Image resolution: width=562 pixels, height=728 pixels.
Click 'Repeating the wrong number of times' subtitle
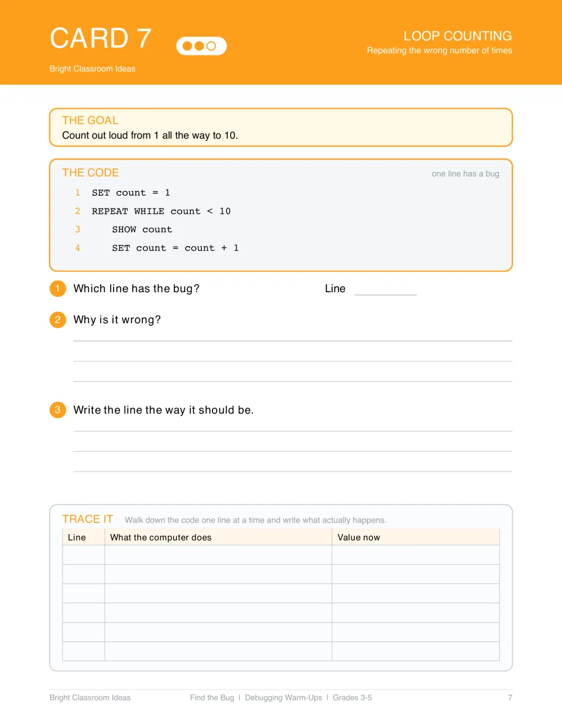[x=440, y=50]
